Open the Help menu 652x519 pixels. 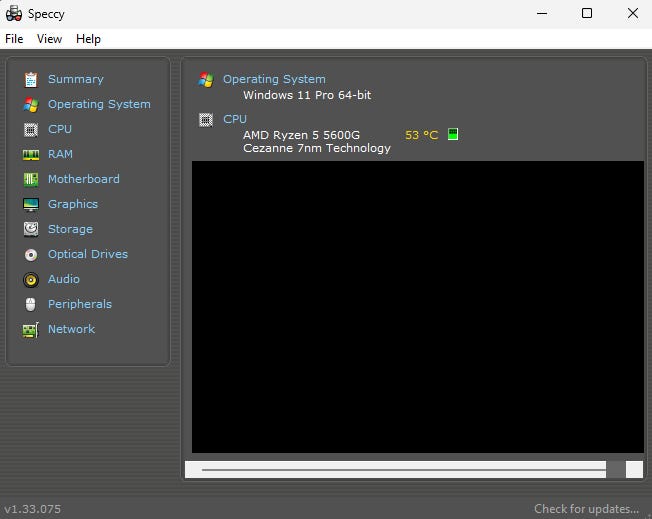coord(88,39)
